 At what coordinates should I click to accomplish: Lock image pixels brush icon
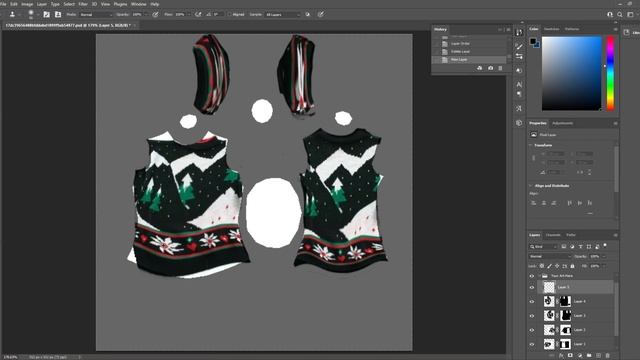point(549,266)
